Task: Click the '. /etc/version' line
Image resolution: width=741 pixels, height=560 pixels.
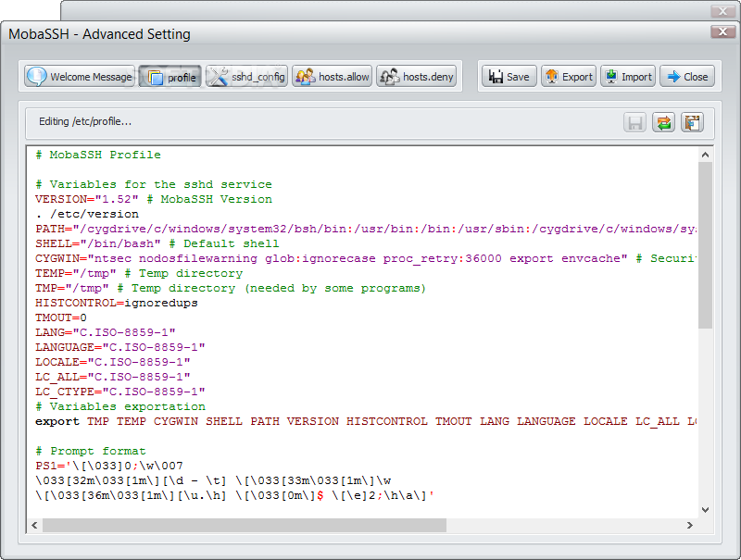Action: pos(87,214)
